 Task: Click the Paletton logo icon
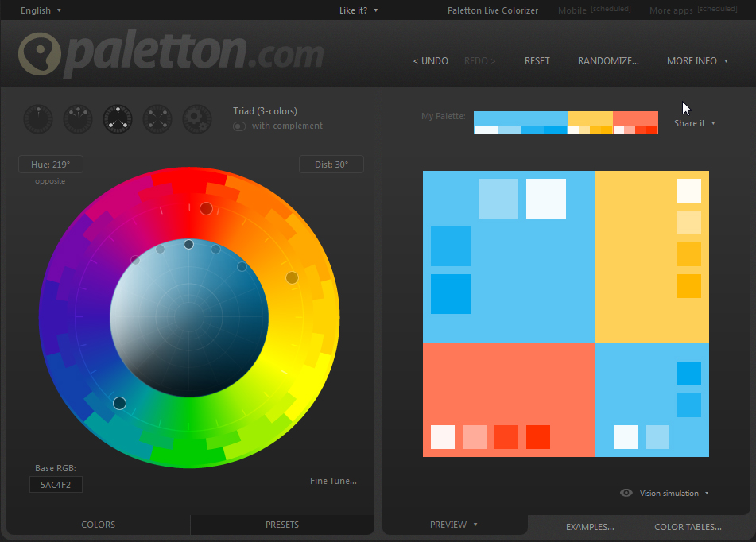pos(40,55)
